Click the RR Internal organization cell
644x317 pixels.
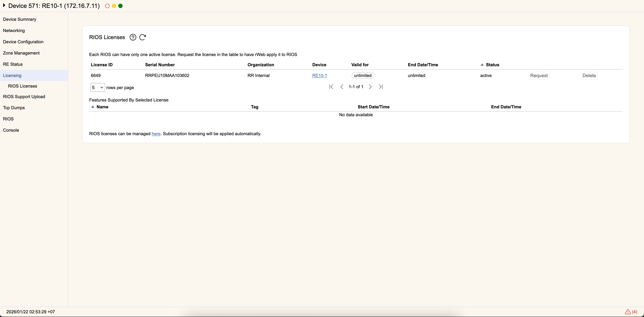[x=258, y=75]
